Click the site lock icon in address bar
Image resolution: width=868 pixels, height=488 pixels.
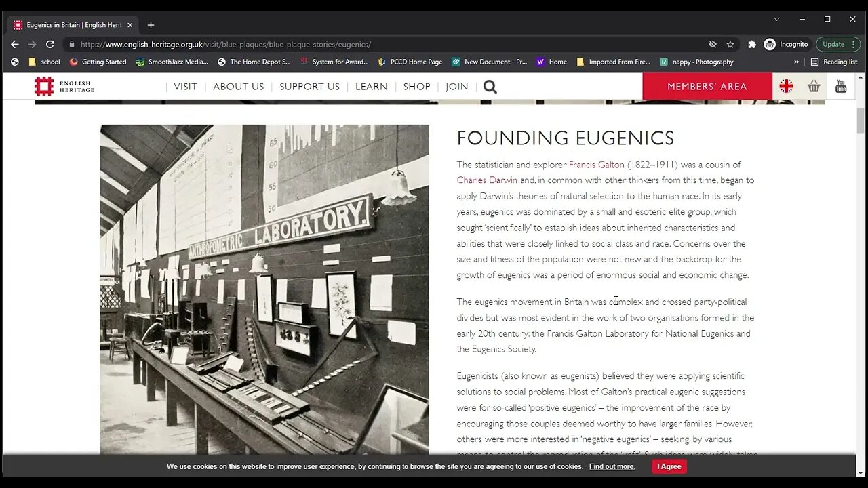coord(72,44)
